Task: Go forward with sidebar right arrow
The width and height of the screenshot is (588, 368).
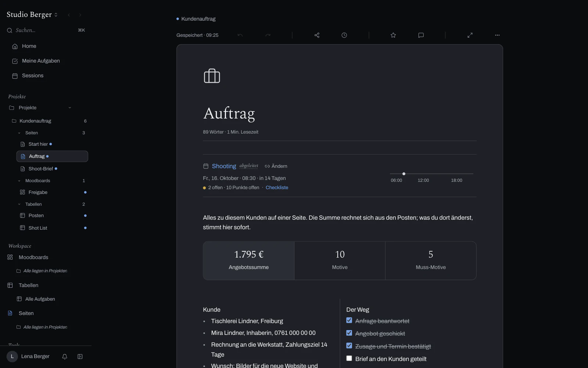Action: [x=80, y=15]
